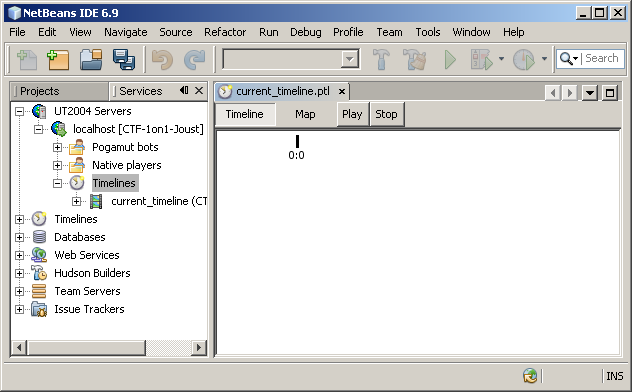
Task: Click the status bar update notification icon
Action: [530, 375]
